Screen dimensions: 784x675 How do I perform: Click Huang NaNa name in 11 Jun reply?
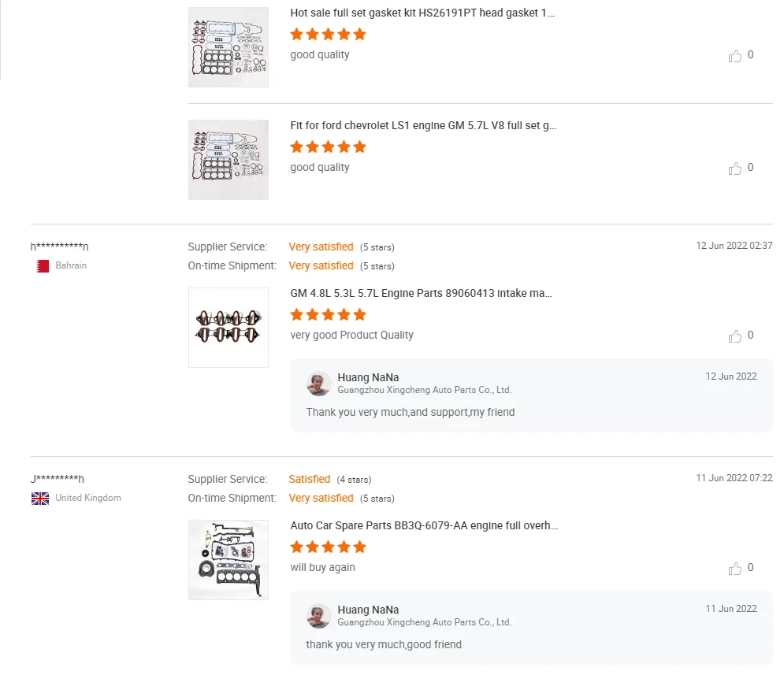pos(368,610)
